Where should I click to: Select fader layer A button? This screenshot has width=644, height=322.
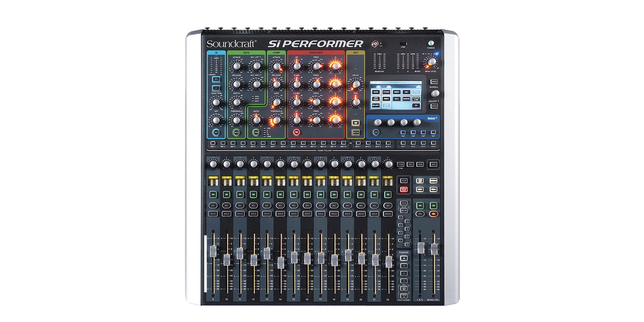tap(404, 258)
